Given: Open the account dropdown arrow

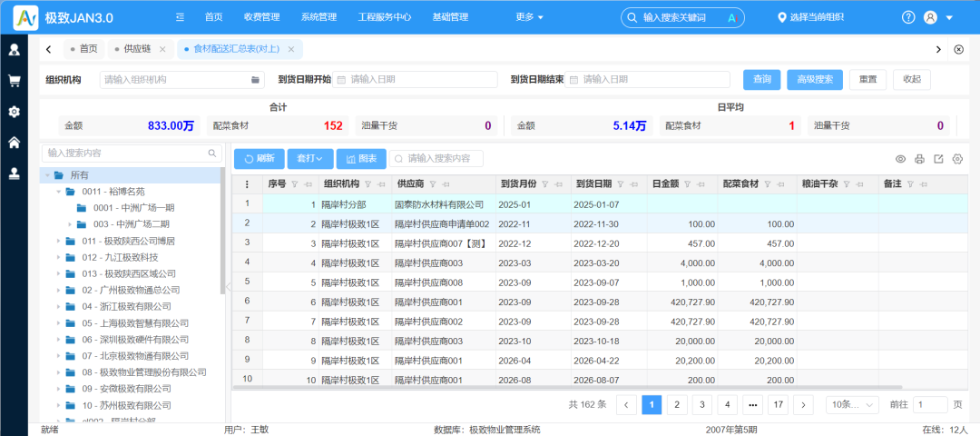Looking at the screenshot, I should pyautogui.click(x=949, y=17).
